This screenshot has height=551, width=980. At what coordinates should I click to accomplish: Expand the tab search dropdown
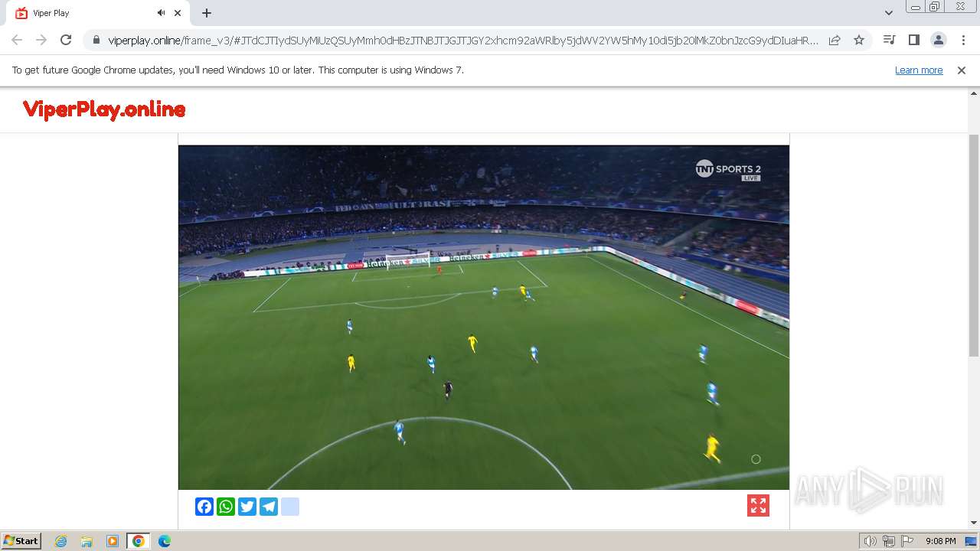click(889, 13)
